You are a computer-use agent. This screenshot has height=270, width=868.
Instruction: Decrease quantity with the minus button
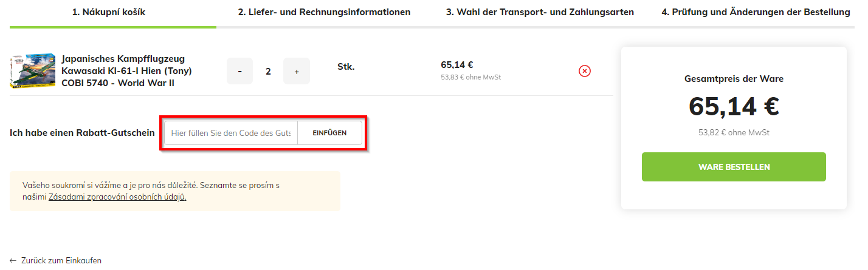tap(239, 72)
